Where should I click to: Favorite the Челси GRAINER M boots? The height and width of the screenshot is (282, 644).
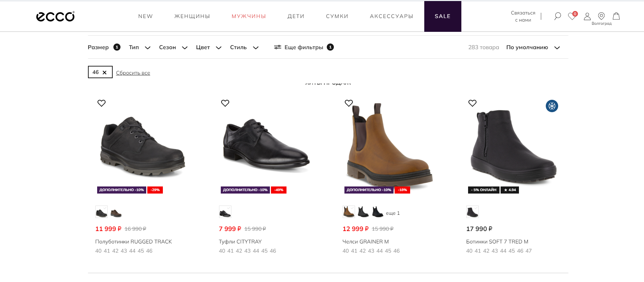pos(349,103)
